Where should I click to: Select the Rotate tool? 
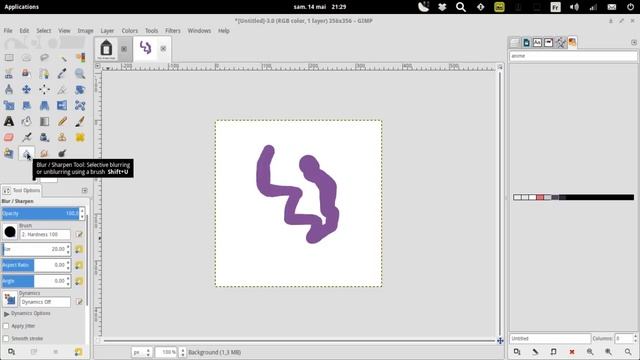pos(80,89)
